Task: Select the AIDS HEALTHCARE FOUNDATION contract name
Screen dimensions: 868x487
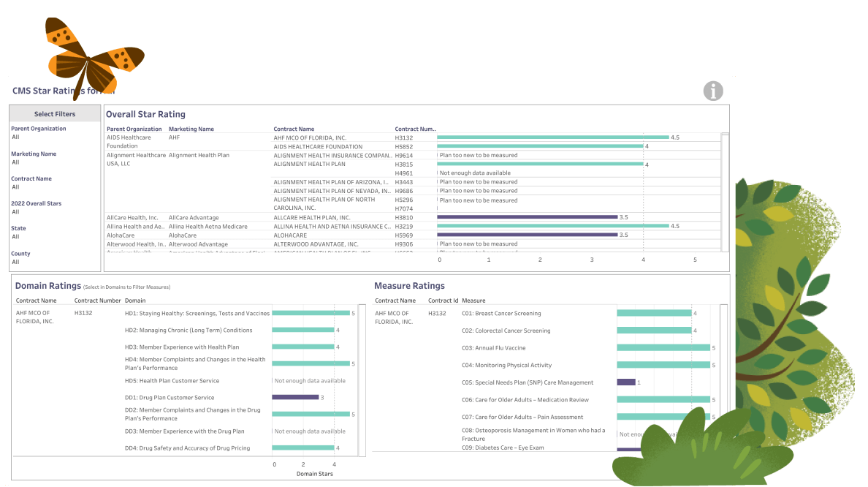Action: pos(318,147)
